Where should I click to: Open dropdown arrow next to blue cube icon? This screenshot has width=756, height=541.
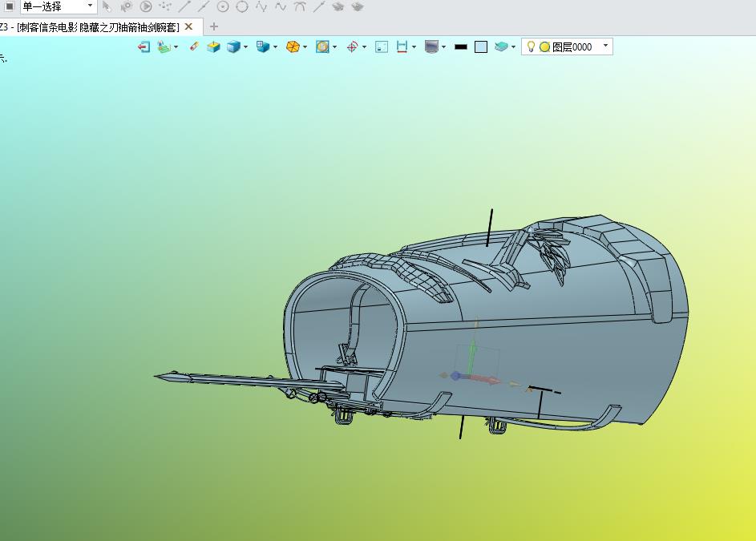point(246,46)
